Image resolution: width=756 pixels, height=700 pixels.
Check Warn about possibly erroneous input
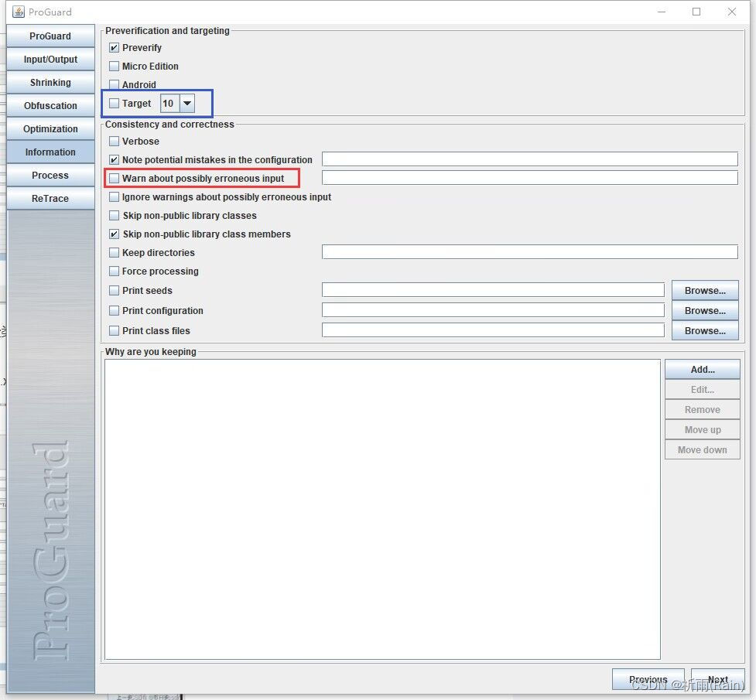115,179
